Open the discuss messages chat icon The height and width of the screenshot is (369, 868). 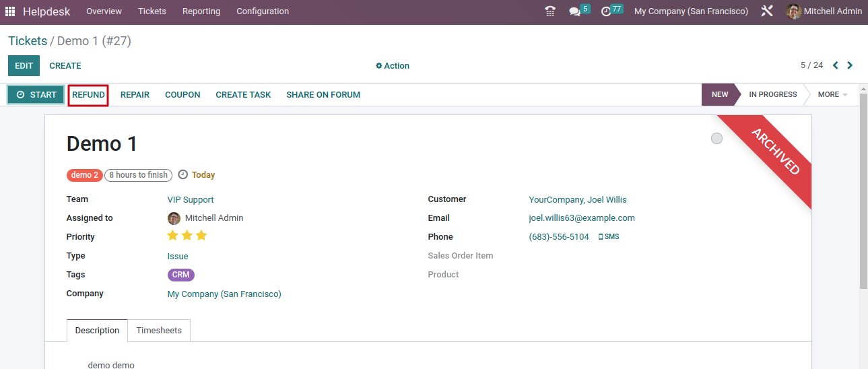point(574,11)
